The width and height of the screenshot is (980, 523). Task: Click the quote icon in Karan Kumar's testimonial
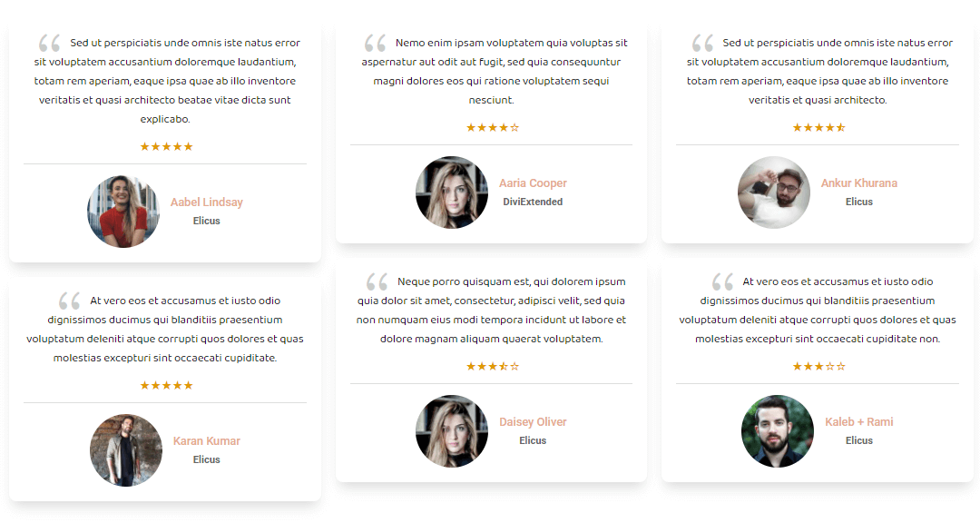(x=69, y=301)
